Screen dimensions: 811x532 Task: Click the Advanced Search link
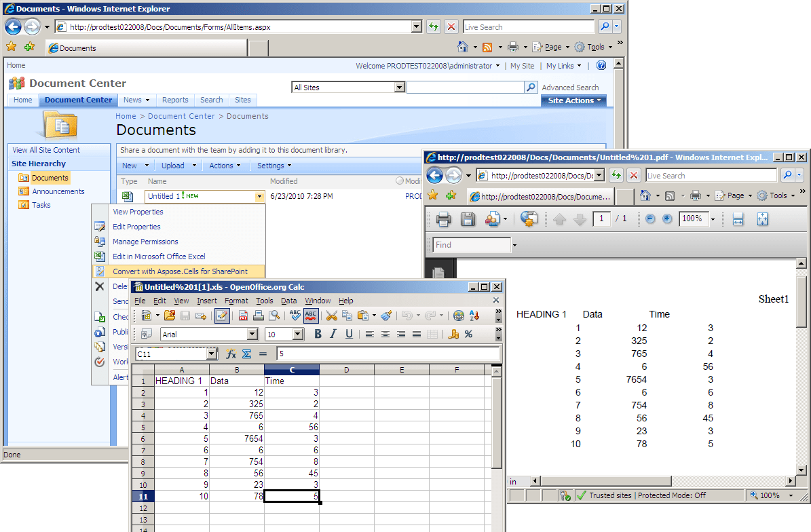[570, 88]
